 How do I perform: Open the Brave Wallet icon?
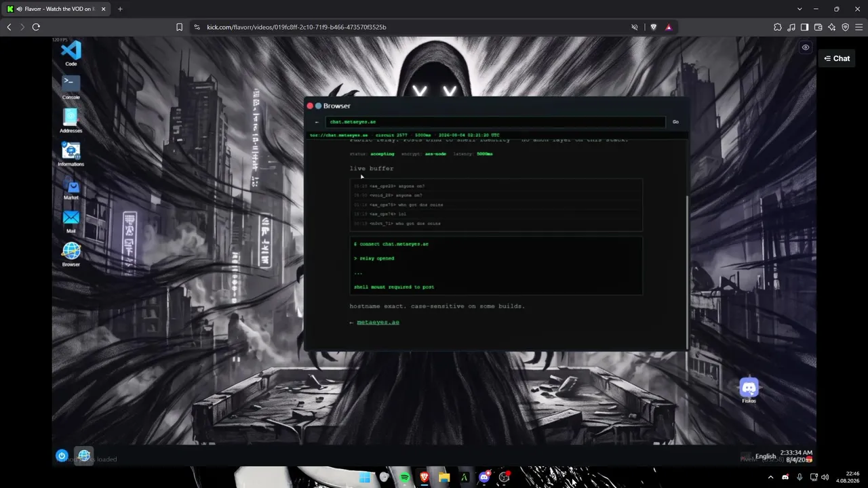tap(818, 27)
